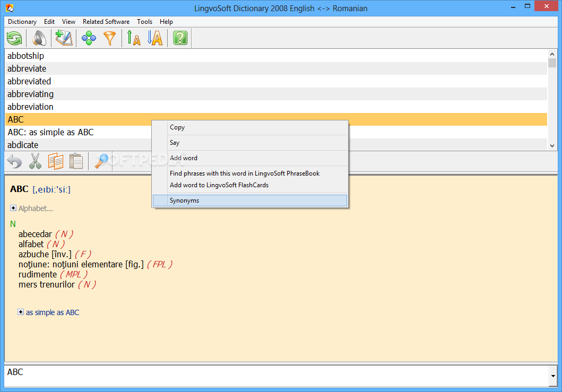Open the Edit menu
562x392 pixels.
[49, 22]
